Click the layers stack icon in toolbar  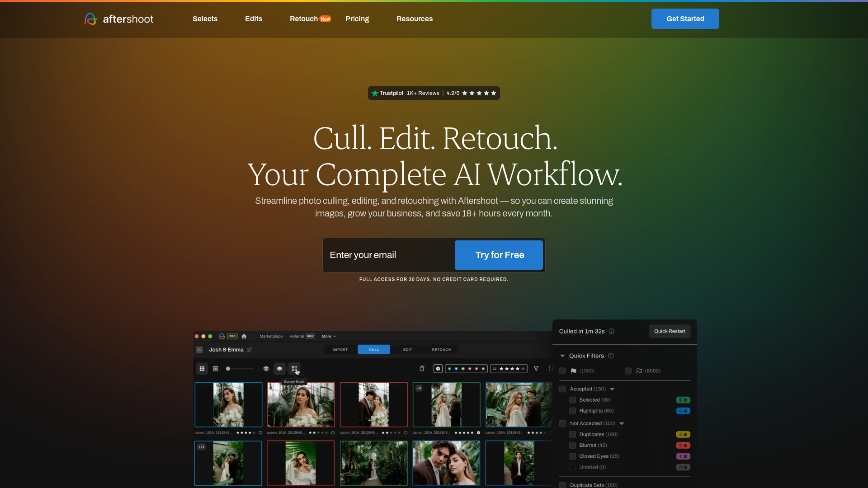point(266,369)
